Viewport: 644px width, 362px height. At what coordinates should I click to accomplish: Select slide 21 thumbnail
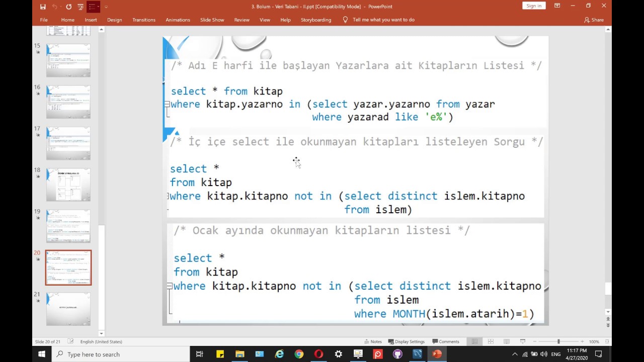68,309
